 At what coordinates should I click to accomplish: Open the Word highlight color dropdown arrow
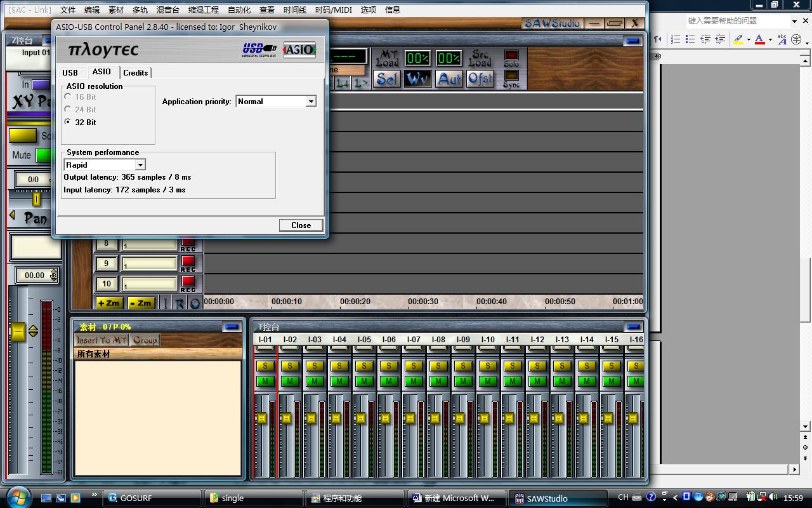coord(749,39)
